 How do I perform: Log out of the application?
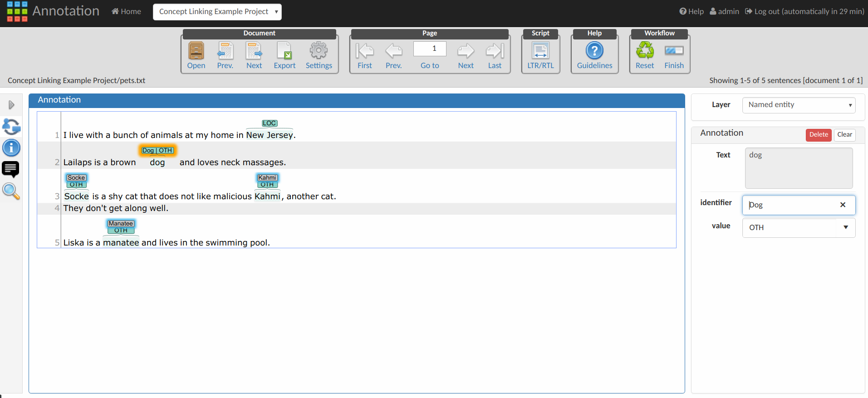[804, 11]
